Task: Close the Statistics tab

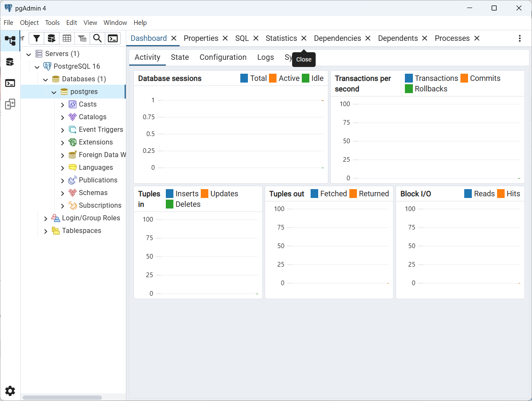Action: (304, 38)
